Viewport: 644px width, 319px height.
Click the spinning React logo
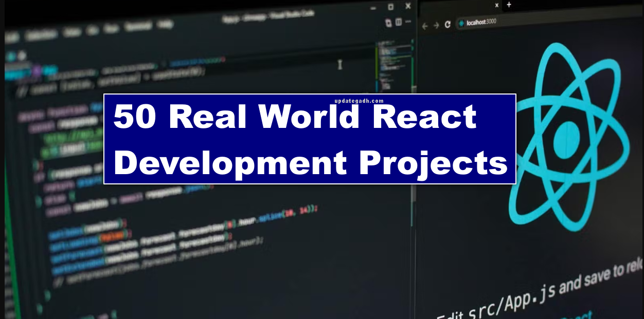coord(569,137)
